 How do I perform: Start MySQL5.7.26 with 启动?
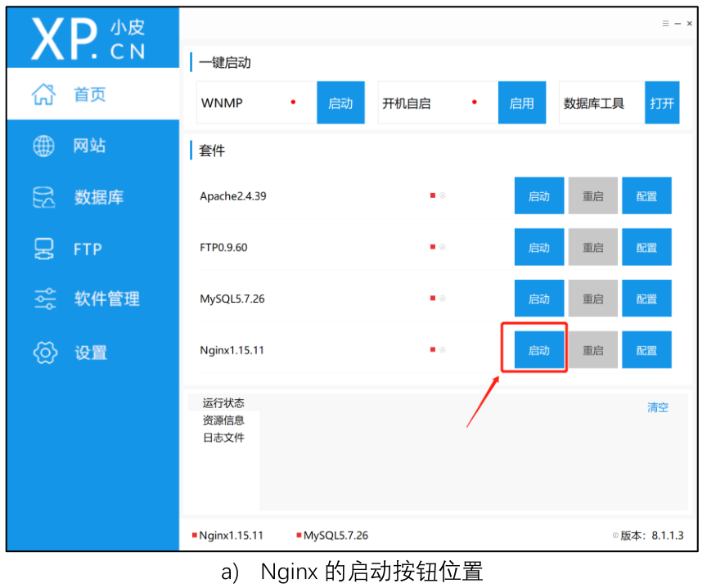[538, 298]
